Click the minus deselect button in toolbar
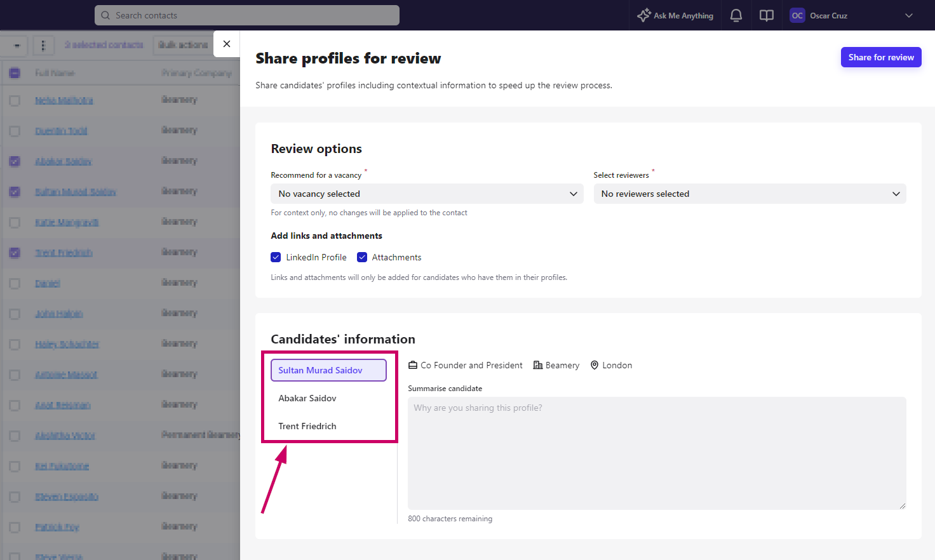The height and width of the screenshot is (560, 935). (x=17, y=45)
